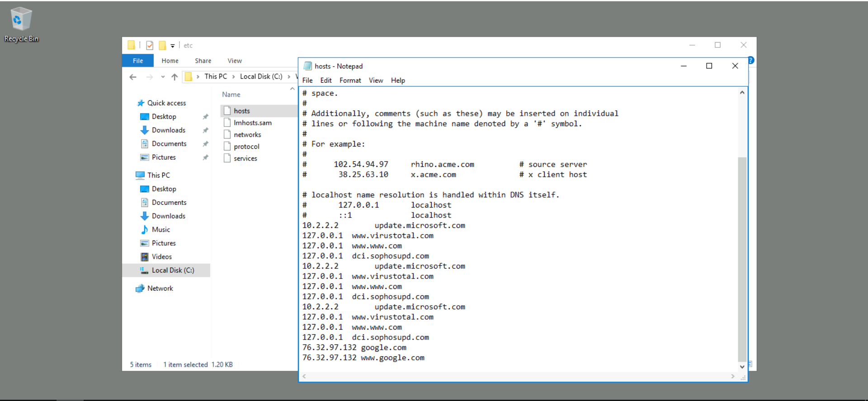Click the Videos film icon
The image size is (868, 401).
click(145, 257)
